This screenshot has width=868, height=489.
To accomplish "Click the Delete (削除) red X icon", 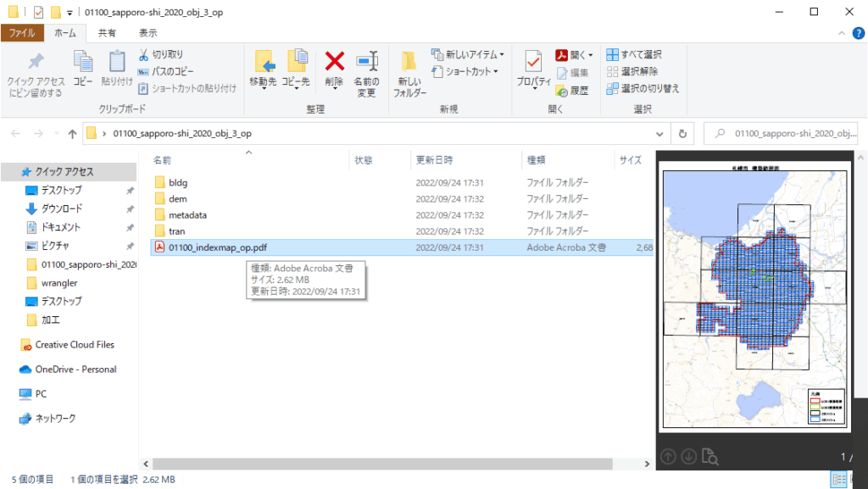I will click(335, 62).
